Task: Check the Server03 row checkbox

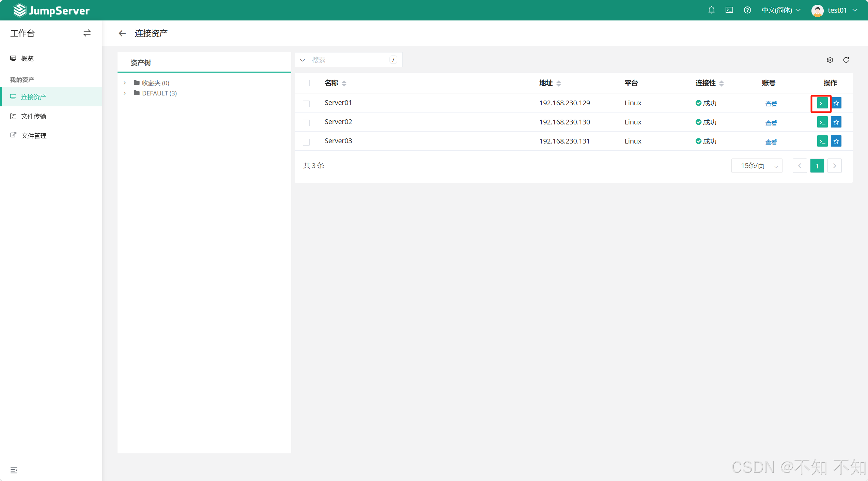Action: pyautogui.click(x=306, y=141)
